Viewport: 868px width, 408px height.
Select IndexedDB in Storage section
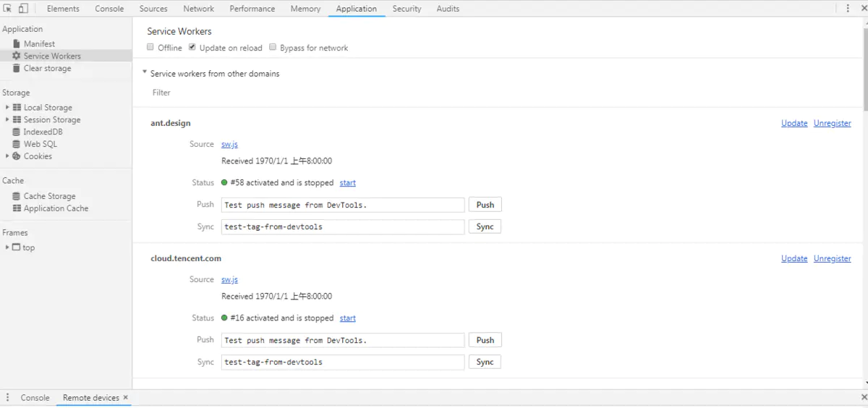43,132
